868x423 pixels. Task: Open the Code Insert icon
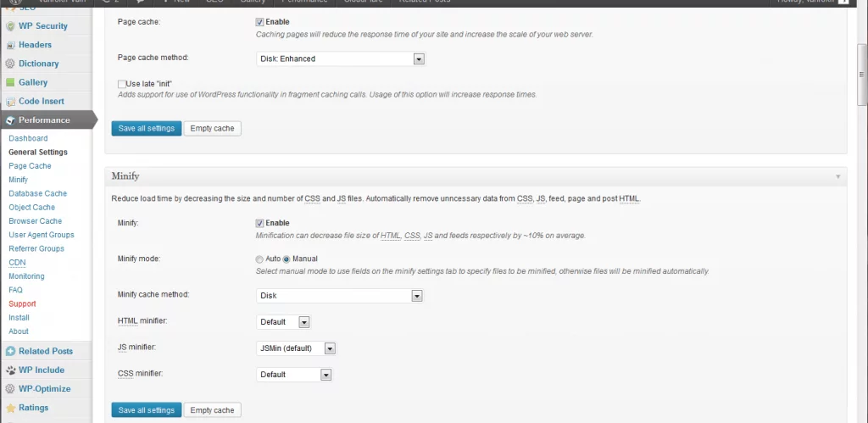pyautogui.click(x=10, y=102)
